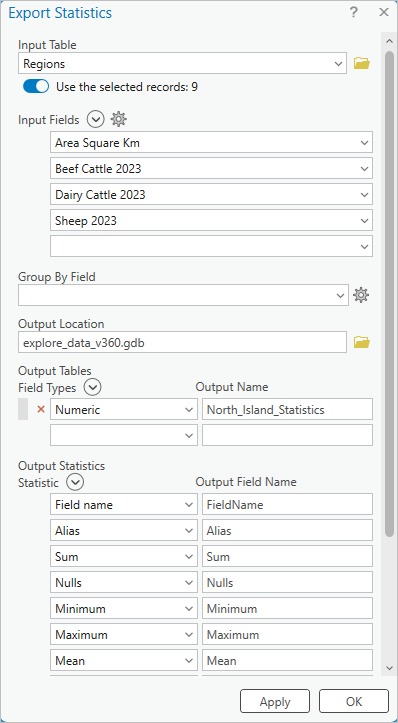Remove the Numeric field type row
The height and width of the screenshot is (723, 398).
[41, 409]
